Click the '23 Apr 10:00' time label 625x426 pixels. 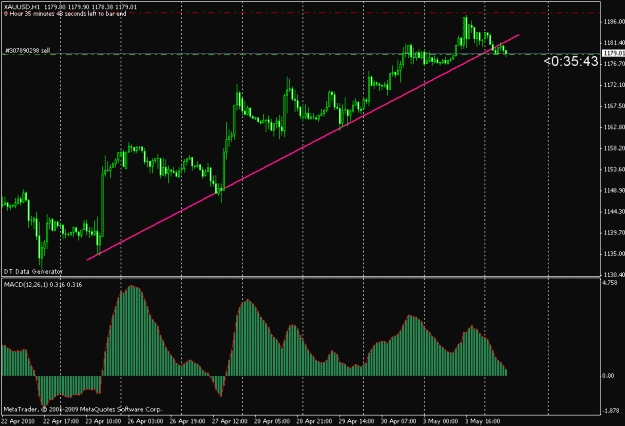tap(103, 421)
